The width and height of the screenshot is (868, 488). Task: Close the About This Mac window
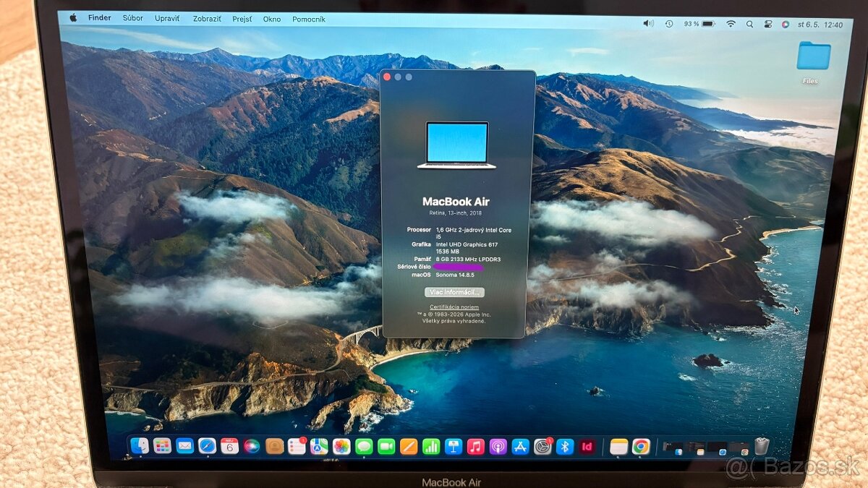tap(387, 77)
